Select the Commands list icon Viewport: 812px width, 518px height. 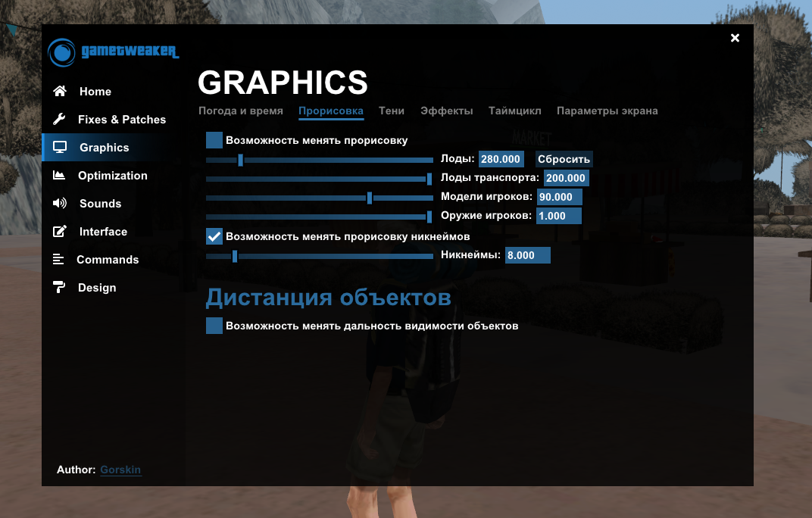pos(58,259)
